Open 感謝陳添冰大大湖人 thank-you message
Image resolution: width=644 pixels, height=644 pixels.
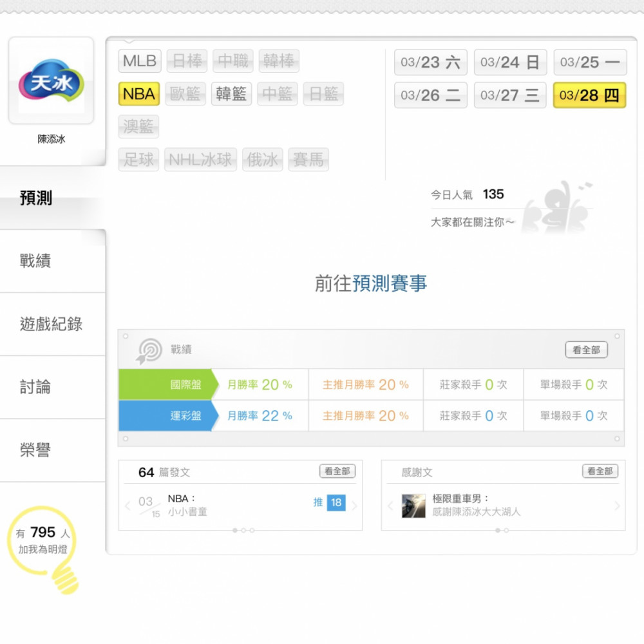point(477,512)
